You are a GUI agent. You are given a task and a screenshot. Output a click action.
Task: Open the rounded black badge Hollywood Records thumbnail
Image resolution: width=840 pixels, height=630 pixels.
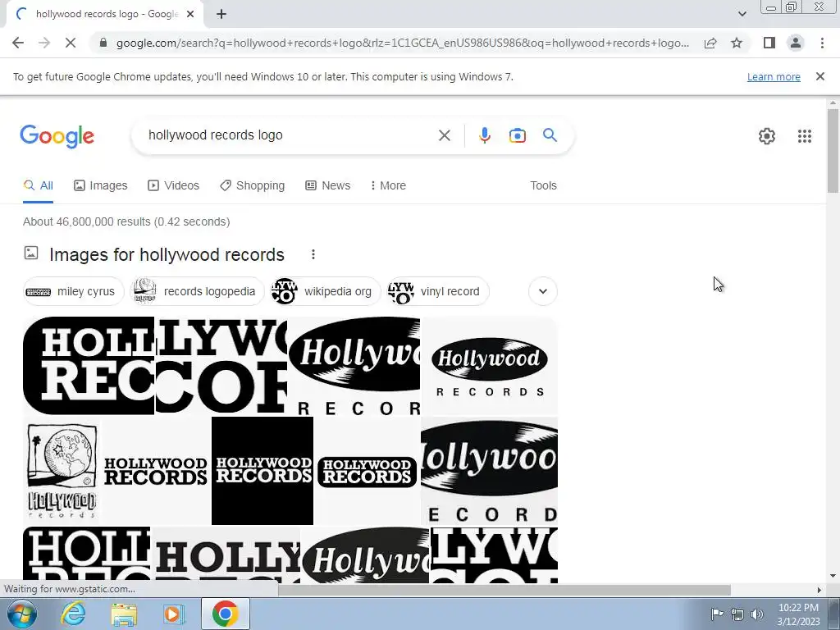[x=367, y=472]
